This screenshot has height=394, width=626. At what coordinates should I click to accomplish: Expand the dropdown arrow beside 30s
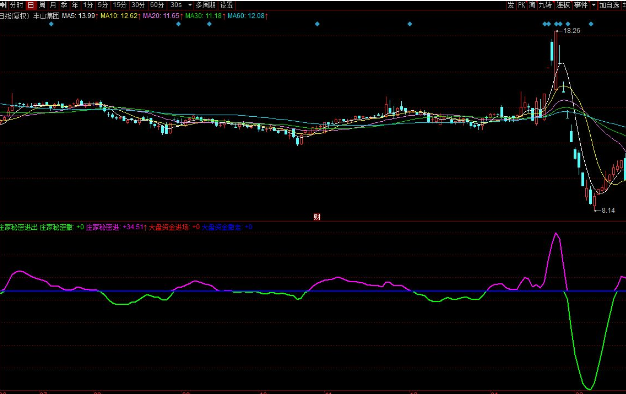coord(190,5)
